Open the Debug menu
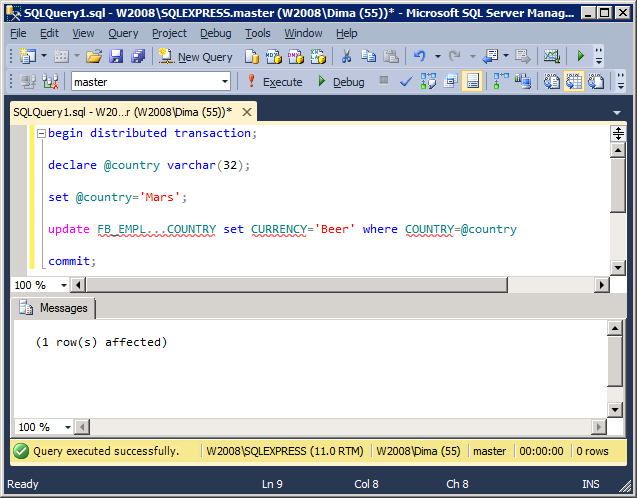The image size is (637, 498). coord(216,33)
